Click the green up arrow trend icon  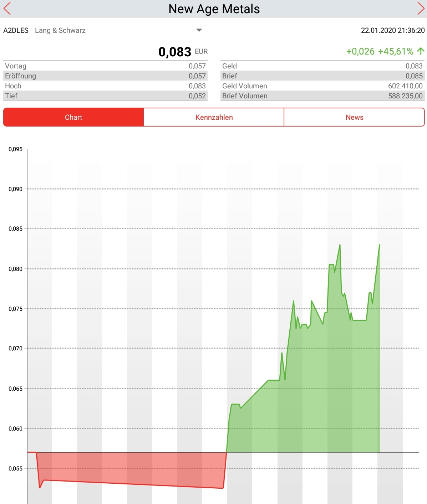click(421, 51)
